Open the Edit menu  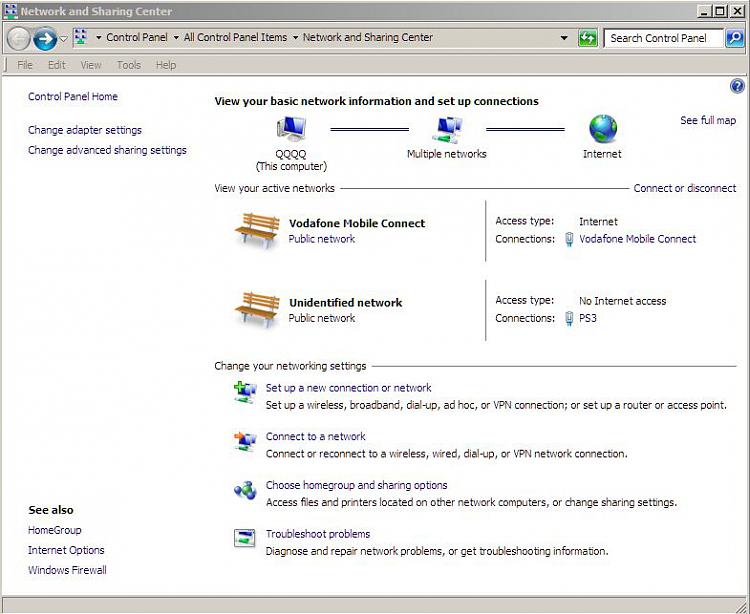[56, 65]
